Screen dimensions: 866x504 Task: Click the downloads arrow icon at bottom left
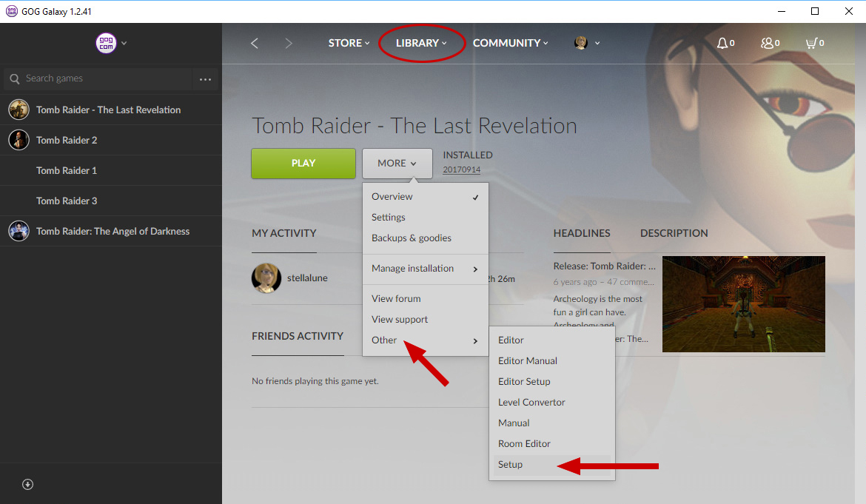tap(27, 484)
